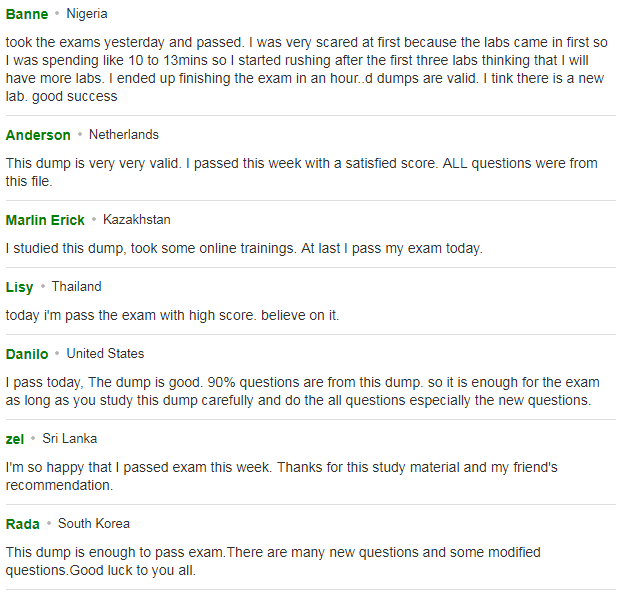Click the zel username
This screenshot has height=594, width=620.
click(15, 439)
